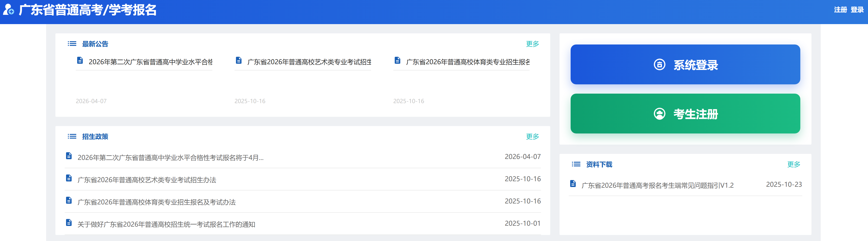Click the 广东省普通高考/学考报名 site title
This screenshot has width=868, height=241.
88,10
